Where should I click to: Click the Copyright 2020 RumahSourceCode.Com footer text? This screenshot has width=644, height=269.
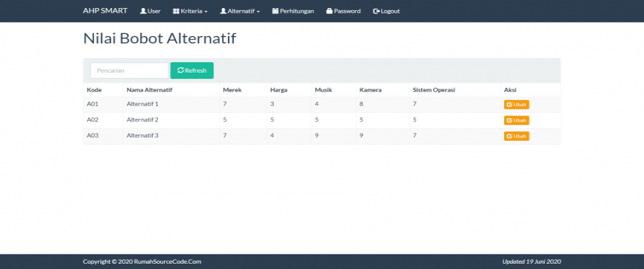coord(142,262)
